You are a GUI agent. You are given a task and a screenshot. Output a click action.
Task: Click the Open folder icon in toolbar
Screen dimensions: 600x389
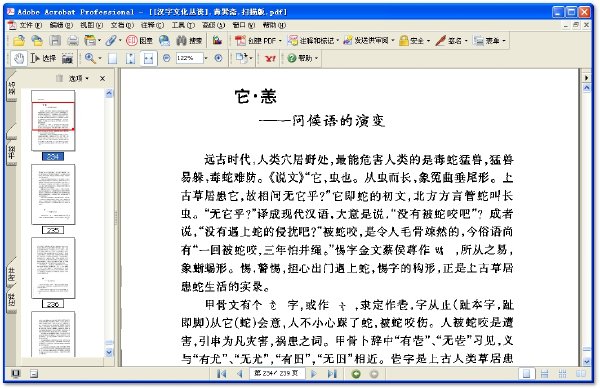pyautogui.click(x=19, y=40)
